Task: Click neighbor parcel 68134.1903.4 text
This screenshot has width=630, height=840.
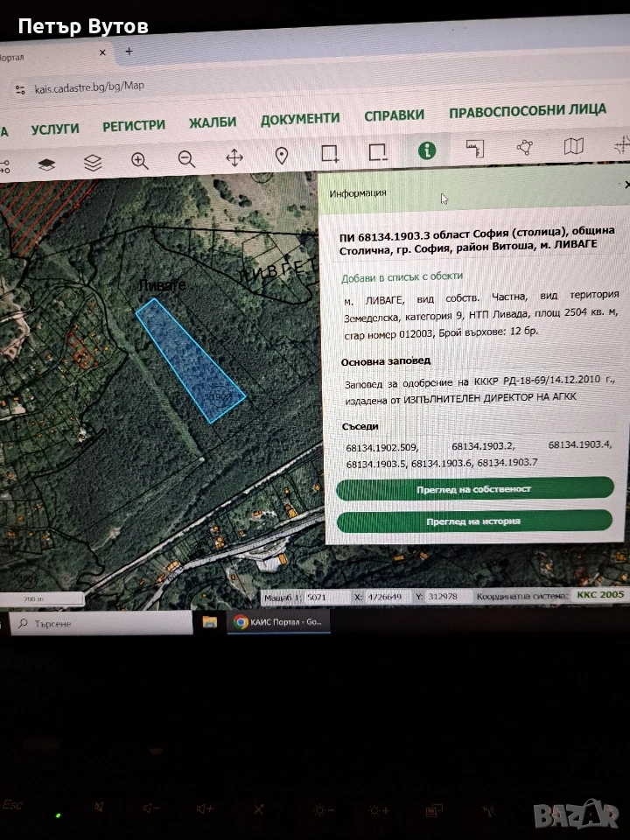Action: (579, 444)
